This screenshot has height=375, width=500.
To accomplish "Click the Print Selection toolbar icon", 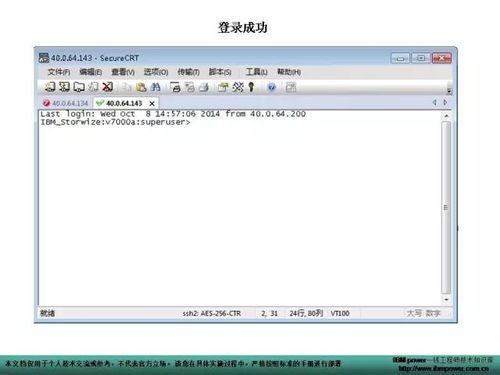I will point(190,87).
